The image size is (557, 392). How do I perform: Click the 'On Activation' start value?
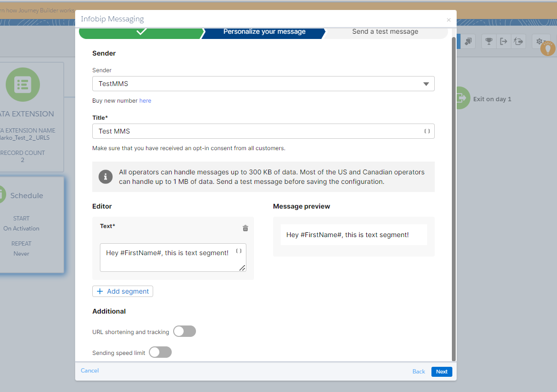tap(21, 229)
